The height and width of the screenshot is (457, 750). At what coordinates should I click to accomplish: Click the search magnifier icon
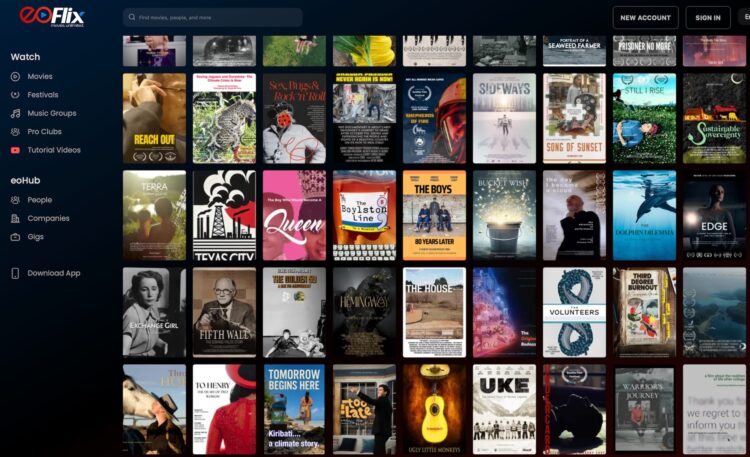click(132, 17)
